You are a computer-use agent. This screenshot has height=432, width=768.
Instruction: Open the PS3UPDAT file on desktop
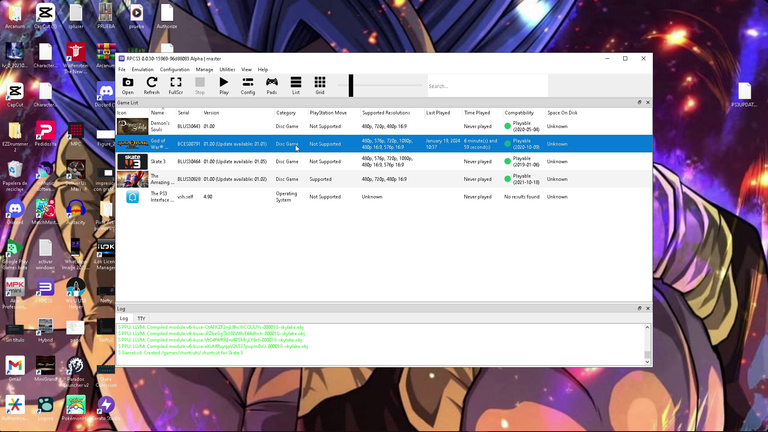tap(744, 95)
